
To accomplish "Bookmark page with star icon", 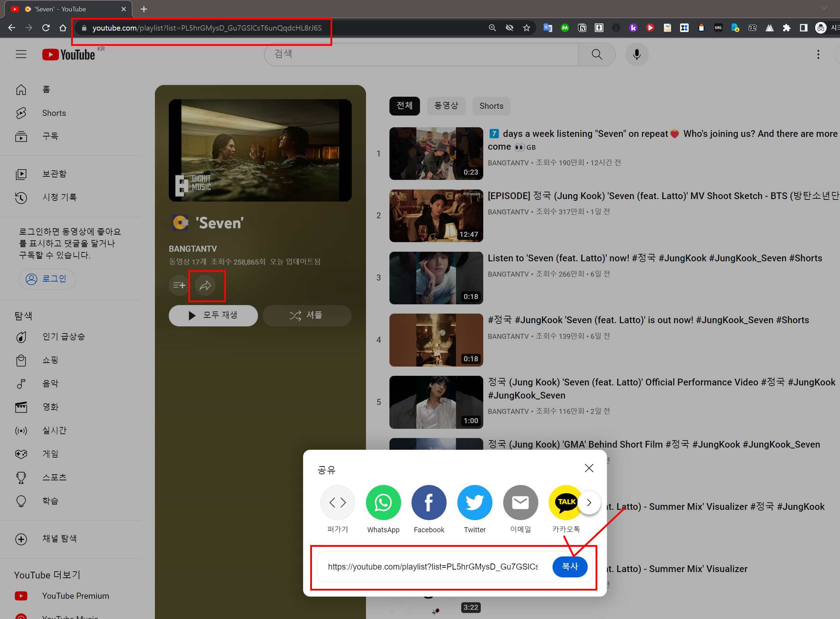I will tap(527, 28).
